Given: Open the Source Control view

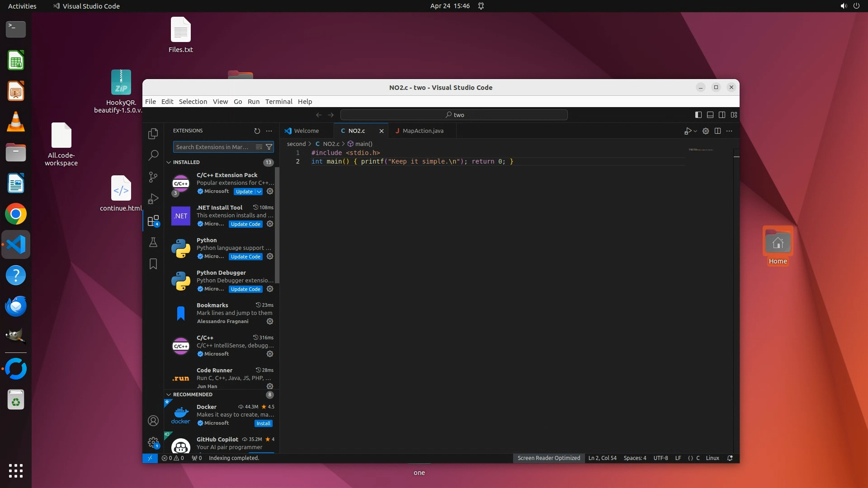Looking at the screenshot, I should 153,177.
